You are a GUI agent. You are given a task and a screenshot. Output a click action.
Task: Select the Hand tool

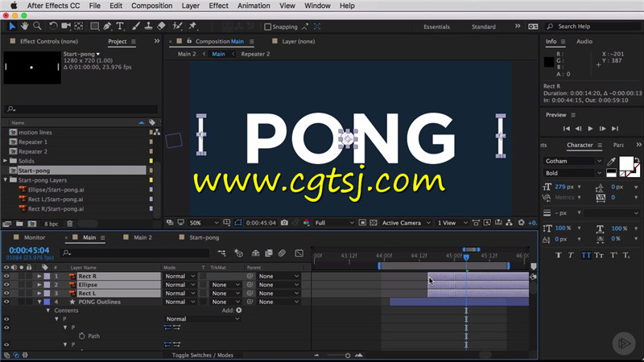(25, 27)
